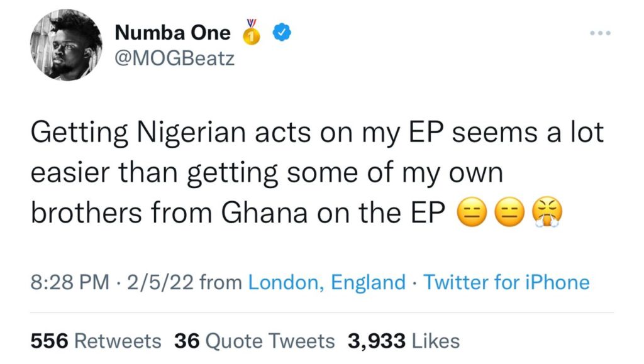Open the @MOGBeatz handle

(x=175, y=58)
